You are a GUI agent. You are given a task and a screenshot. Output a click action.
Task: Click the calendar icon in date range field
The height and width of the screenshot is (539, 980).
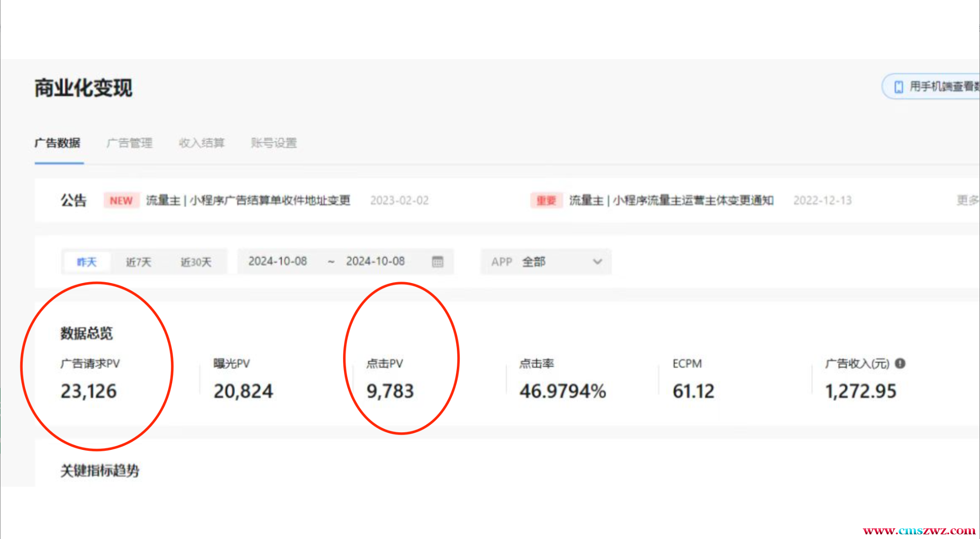pyautogui.click(x=437, y=262)
